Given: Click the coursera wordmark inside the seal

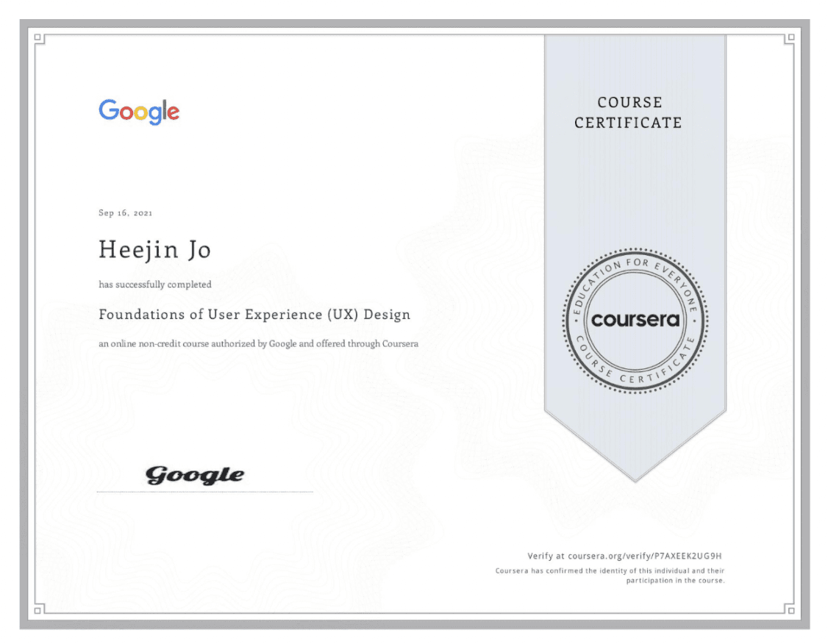Looking at the screenshot, I should coord(635,319).
